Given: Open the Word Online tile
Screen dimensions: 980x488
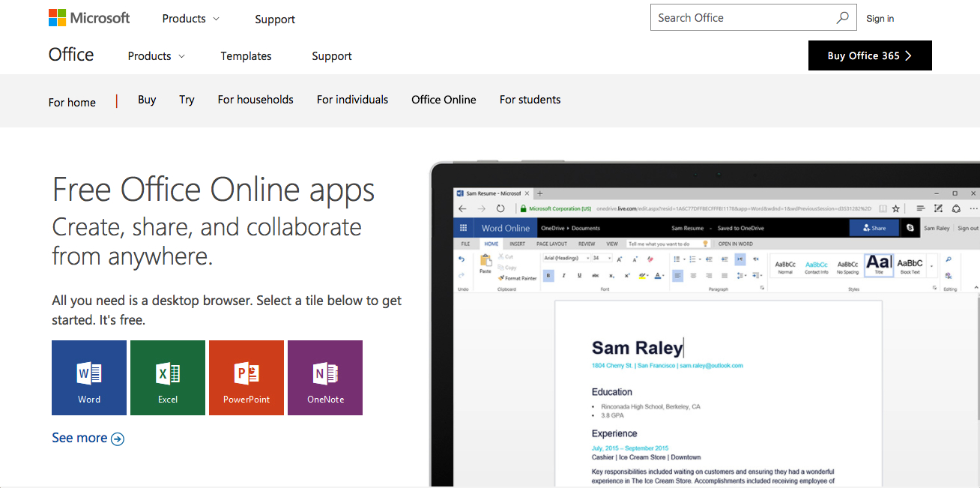Looking at the screenshot, I should (x=89, y=378).
